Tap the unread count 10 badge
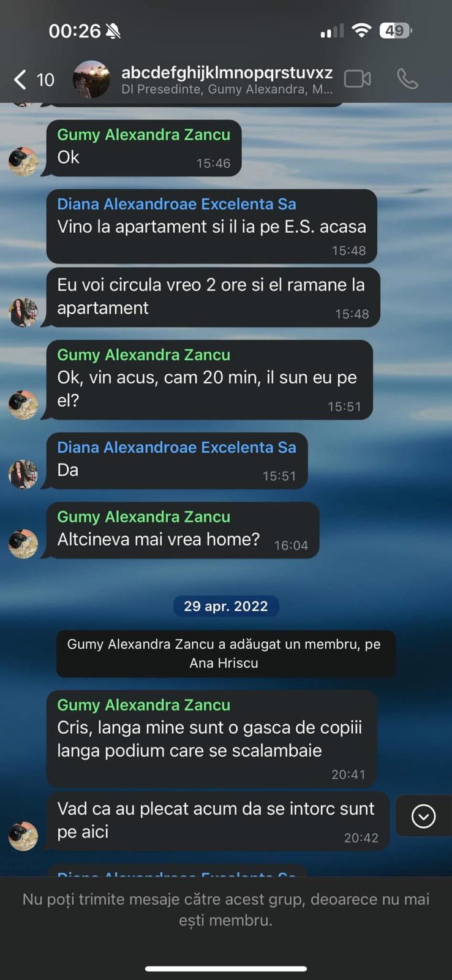Image resolution: width=452 pixels, height=980 pixels. pos(45,80)
